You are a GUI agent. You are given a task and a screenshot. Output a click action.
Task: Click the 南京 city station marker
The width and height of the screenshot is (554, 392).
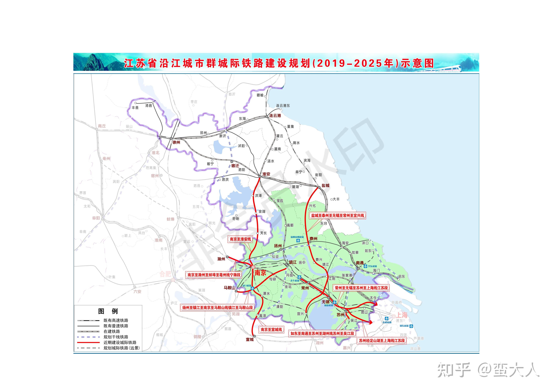(253, 267)
